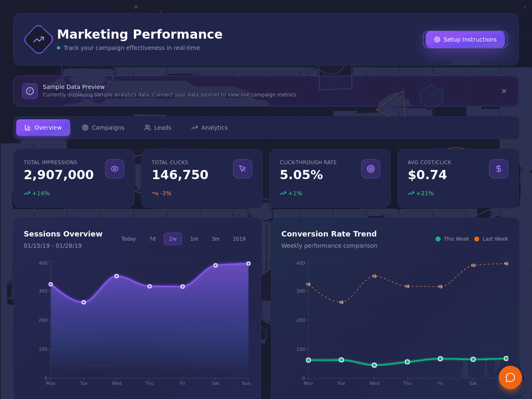Screen dimensions: 532x399
Task: Click the target icon on Click-Through Rate card
Action: (371, 169)
